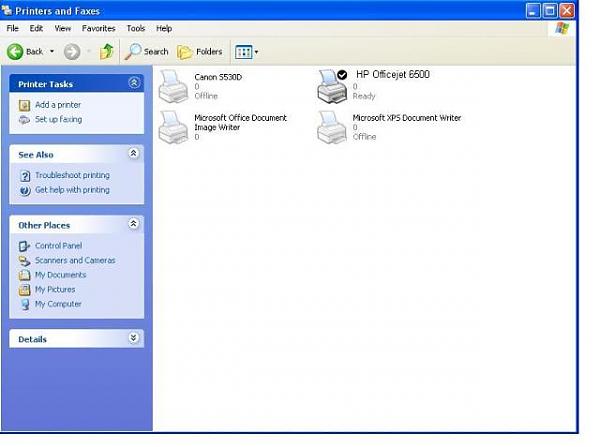Viewport: 600px width, 447px height.
Task: Open Scanners and Cameras link
Action: pyautogui.click(x=75, y=261)
